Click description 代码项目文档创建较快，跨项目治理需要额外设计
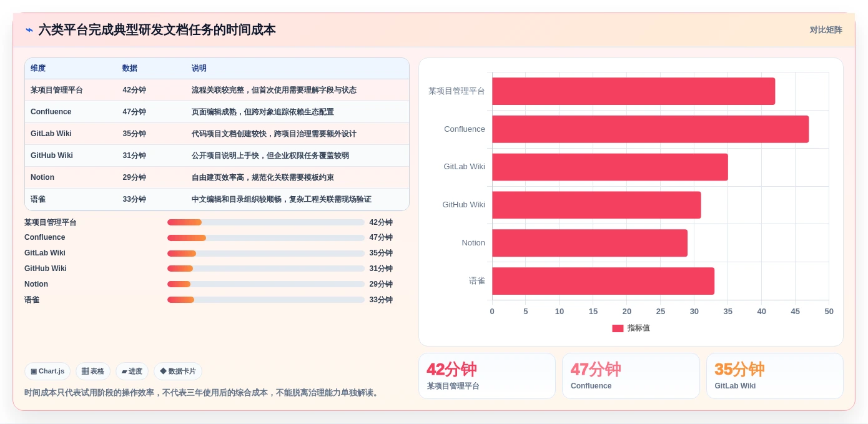 click(x=274, y=134)
